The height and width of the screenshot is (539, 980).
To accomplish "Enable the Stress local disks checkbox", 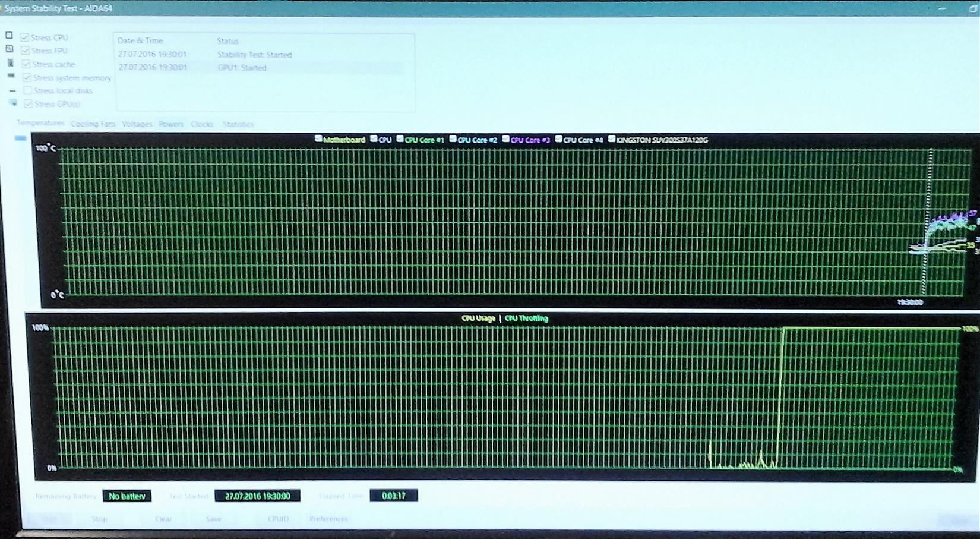I will tap(27, 90).
